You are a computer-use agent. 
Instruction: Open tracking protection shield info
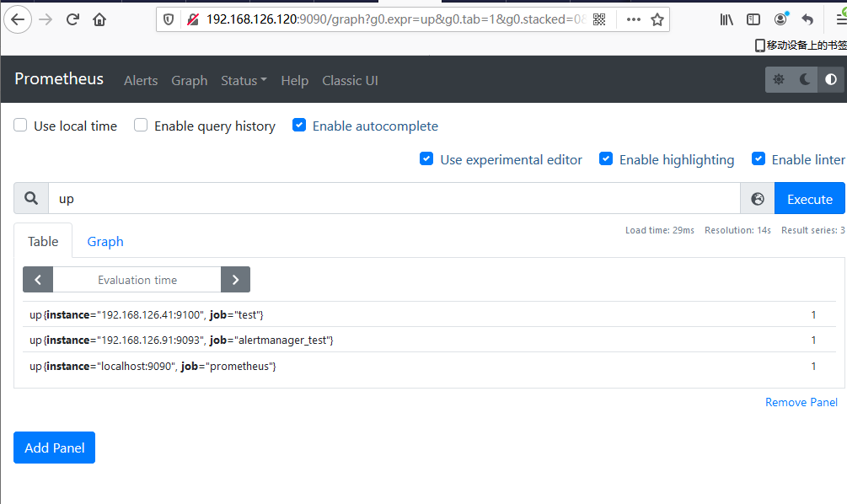169,20
